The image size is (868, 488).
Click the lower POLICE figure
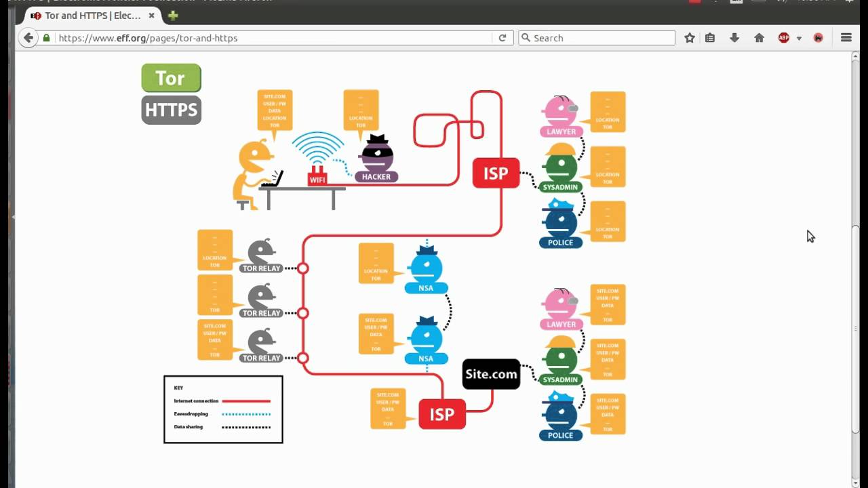561,416
